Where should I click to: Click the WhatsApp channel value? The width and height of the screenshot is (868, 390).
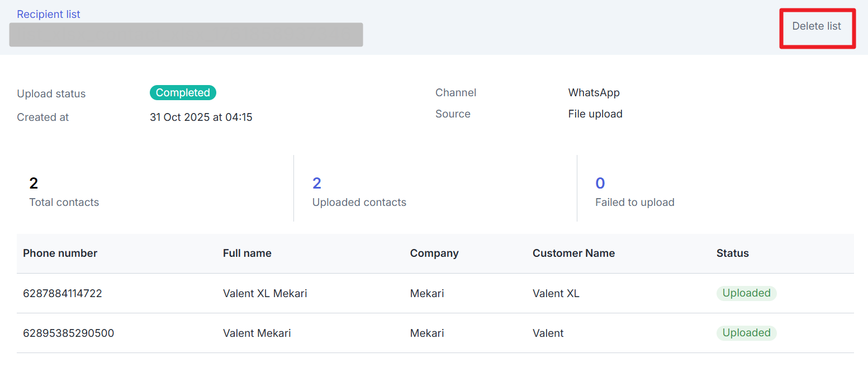[x=594, y=93]
